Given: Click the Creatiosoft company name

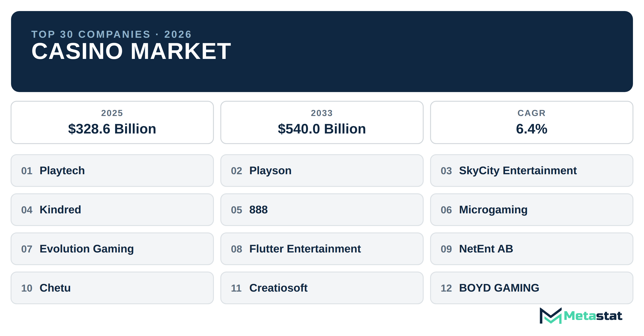Looking at the screenshot, I should click(x=278, y=288).
